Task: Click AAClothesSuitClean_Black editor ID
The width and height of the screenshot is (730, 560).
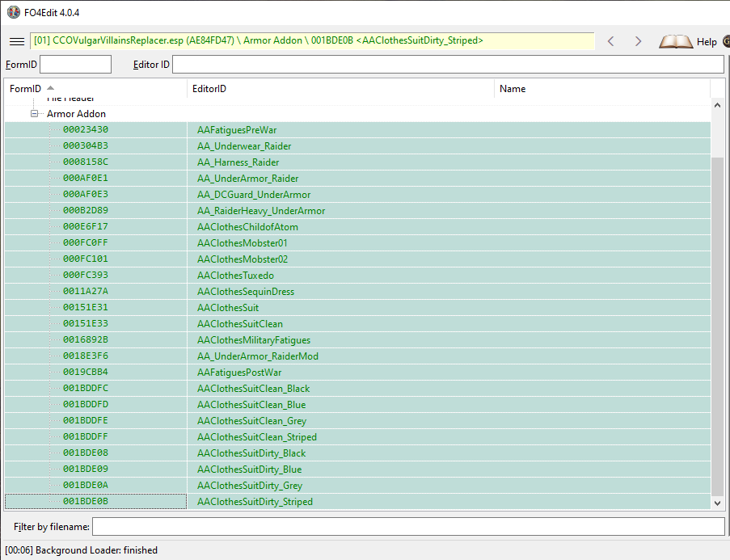Action: [x=253, y=389]
